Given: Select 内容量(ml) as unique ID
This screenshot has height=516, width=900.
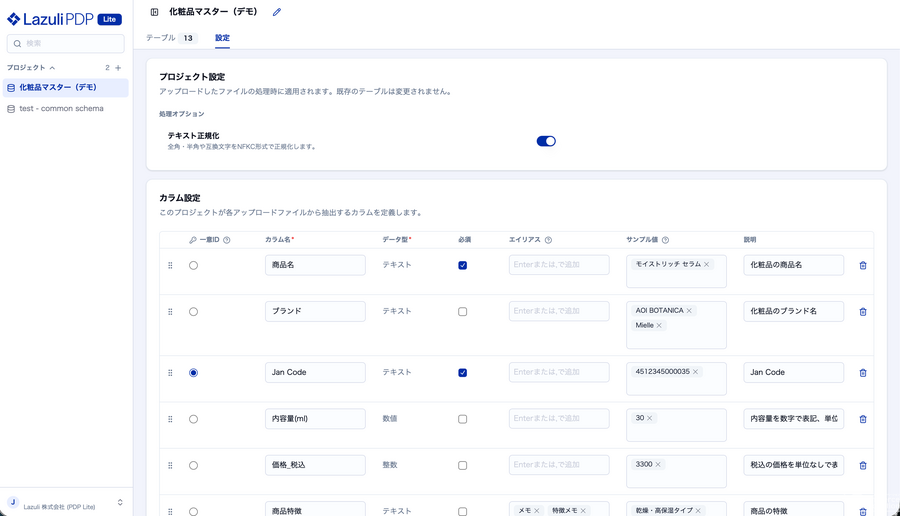Looking at the screenshot, I should point(193,419).
